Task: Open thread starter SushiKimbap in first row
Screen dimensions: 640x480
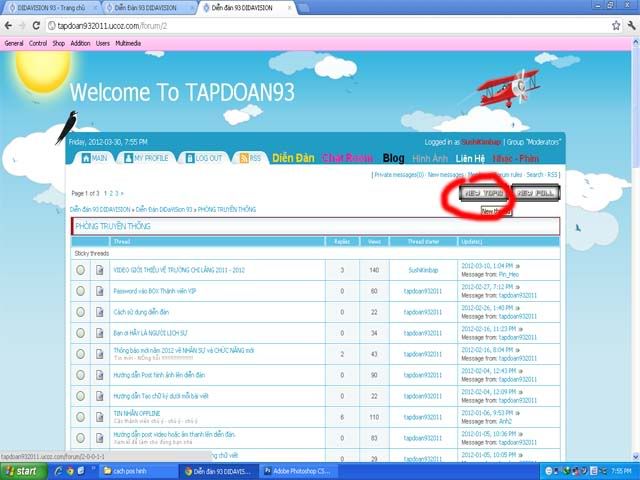Action: (x=423, y=270)
